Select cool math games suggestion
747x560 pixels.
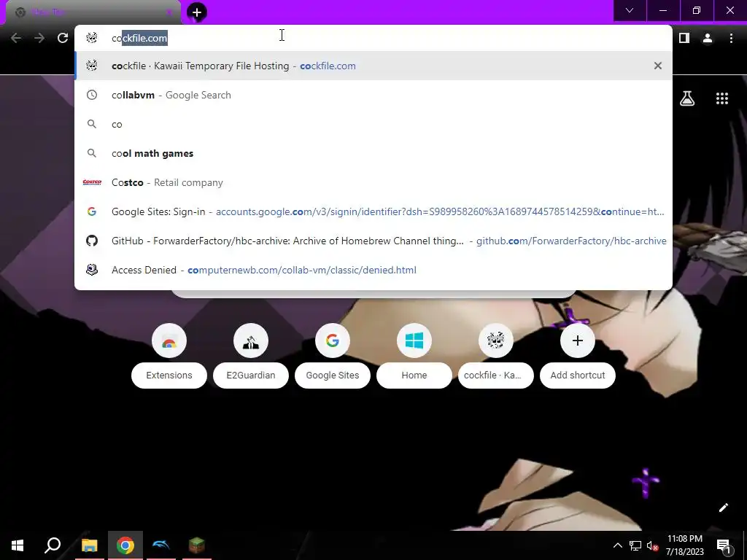click(373, 153)
